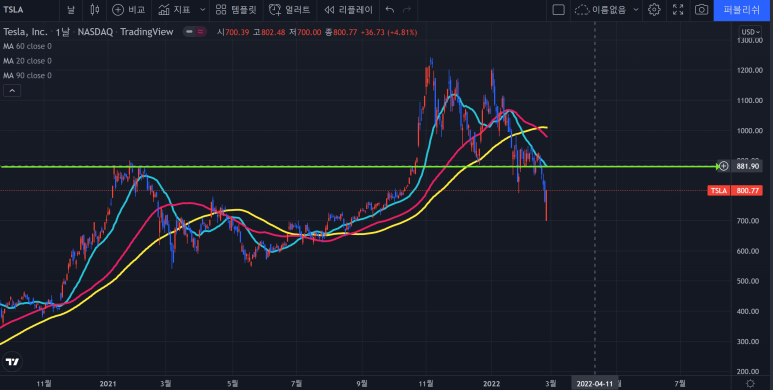Take a chart snapshot with camera
The width and height of the screenshot is (773, 390).
[x=701, y=10]
